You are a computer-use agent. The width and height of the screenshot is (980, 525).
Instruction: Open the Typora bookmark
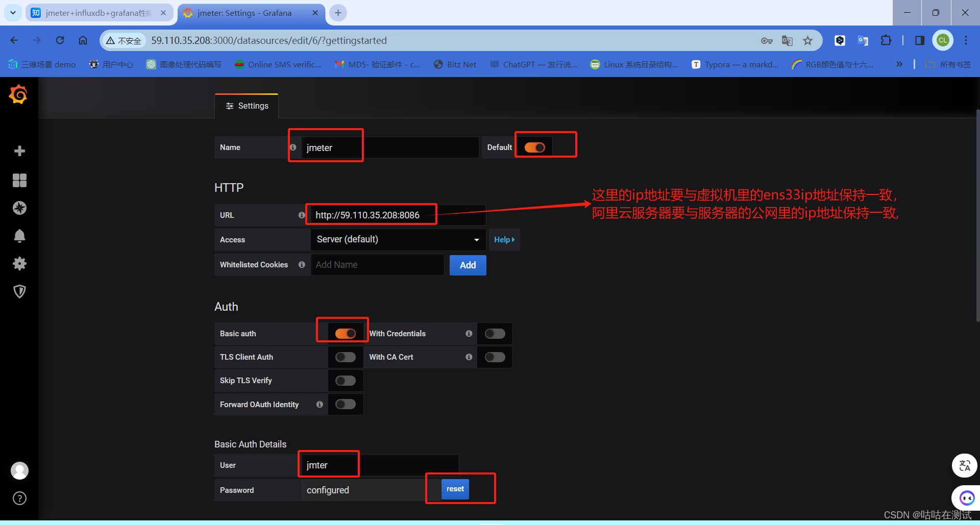tap(735, 64)
